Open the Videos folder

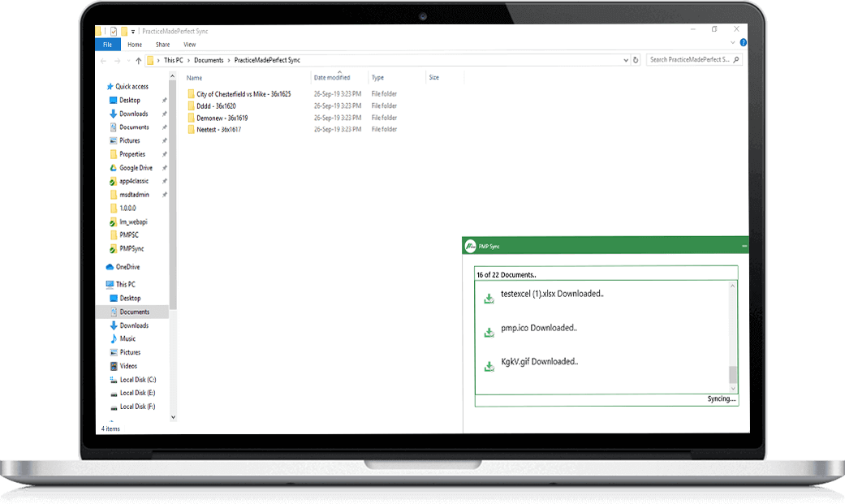click(x=124, y=366)
